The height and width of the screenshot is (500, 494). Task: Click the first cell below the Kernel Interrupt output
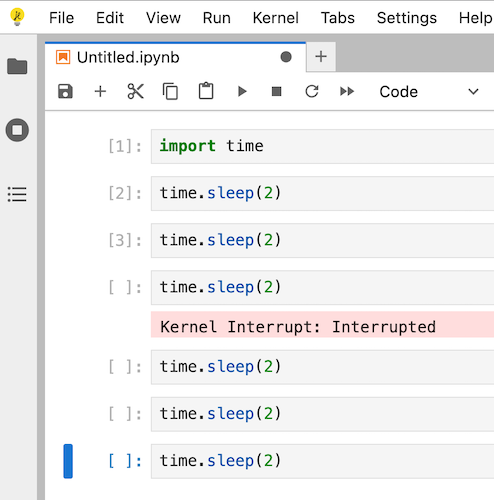[322, 367]
